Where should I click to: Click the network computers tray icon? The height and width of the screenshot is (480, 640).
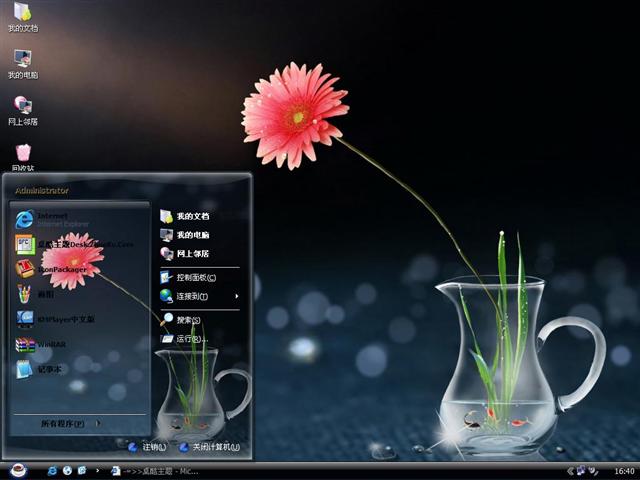pos(581,471)
